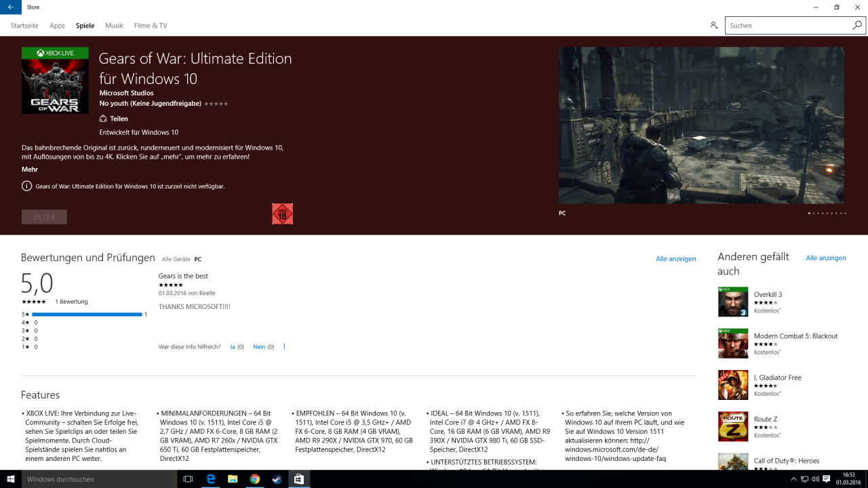Image resolution: width=868 pixels, height=488 pixels.
Task: Open the game screenshot preview
Action: (701, 125)
